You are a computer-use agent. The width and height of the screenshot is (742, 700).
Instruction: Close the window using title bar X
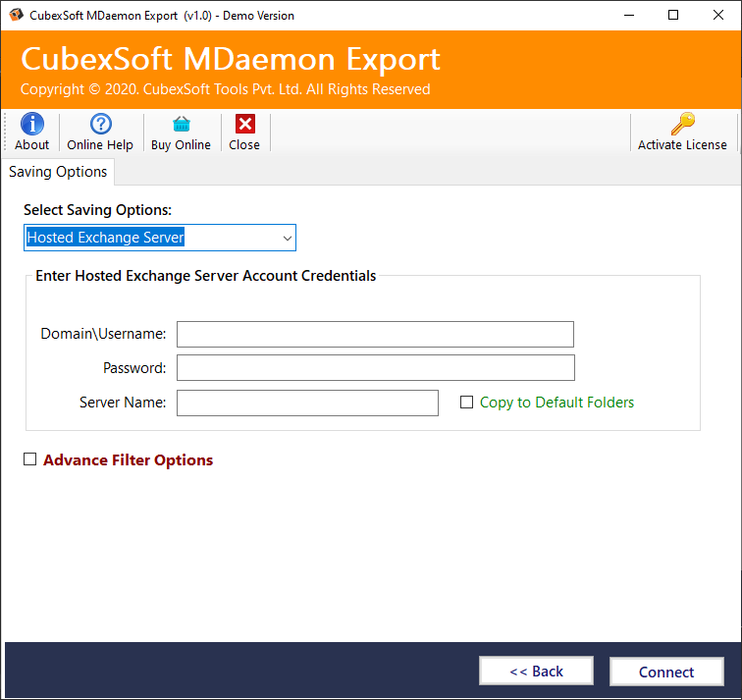pyautogui.click(x=718, y=15)
